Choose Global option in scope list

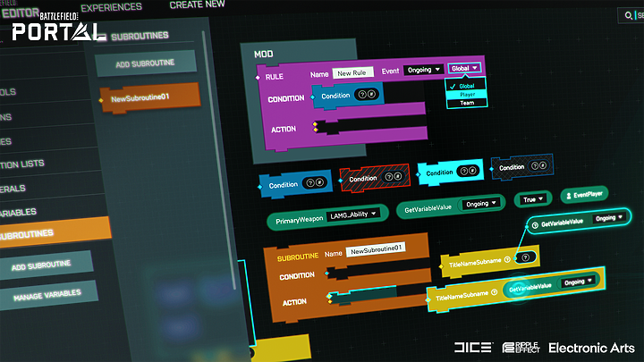(x=466, y=86)
